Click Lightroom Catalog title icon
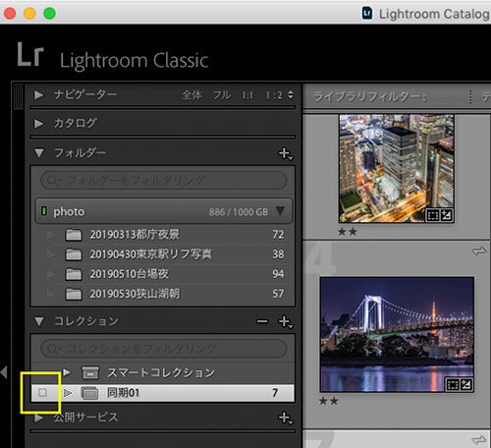Image resolution: width=491 pixels, height=448 pixels. [367, 14]
